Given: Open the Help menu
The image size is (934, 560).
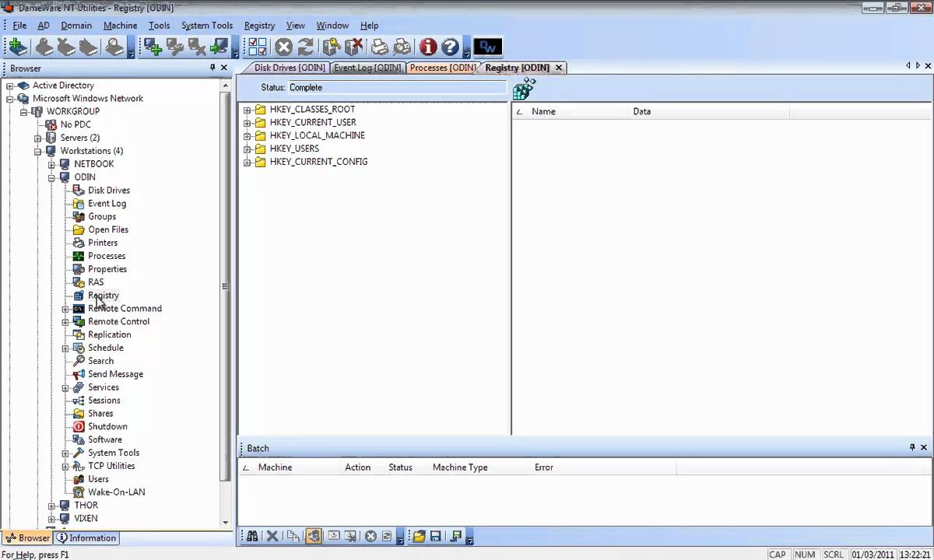Looking at the screenshot, I should pyautogui.click(x=369, y=26).
